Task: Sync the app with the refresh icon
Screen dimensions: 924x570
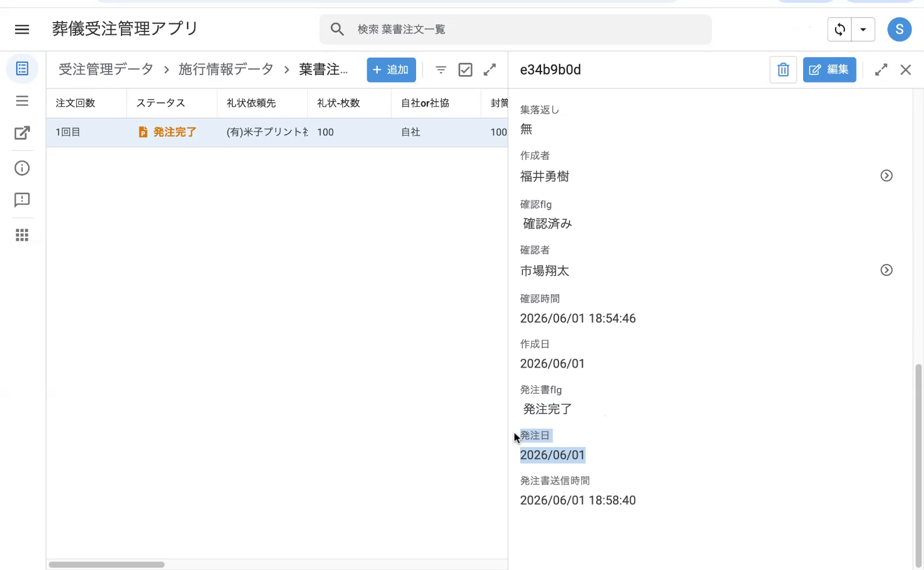Action: point(840,29)
